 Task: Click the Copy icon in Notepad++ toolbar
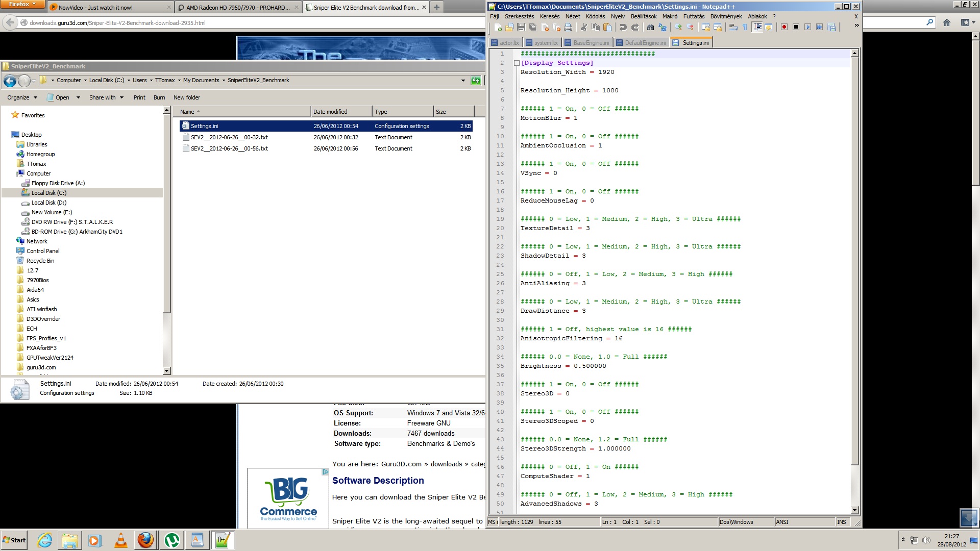point(596,27)
